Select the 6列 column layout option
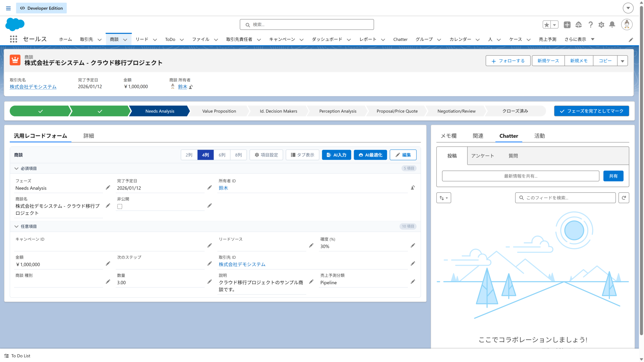 pos(222,155)
